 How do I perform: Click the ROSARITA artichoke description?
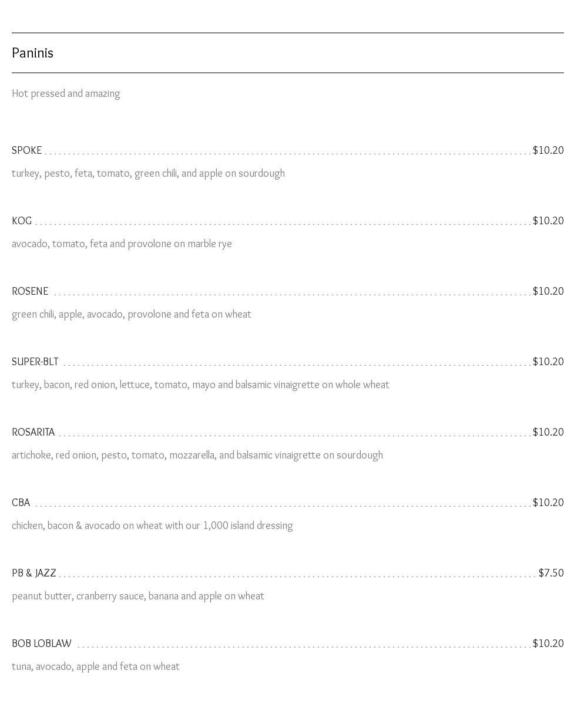pos(197,455)
